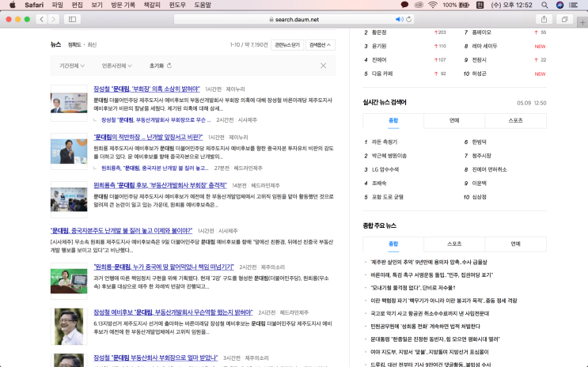Click the battery status icon
The height and width of the screenshot is (367, 588).
465,5
